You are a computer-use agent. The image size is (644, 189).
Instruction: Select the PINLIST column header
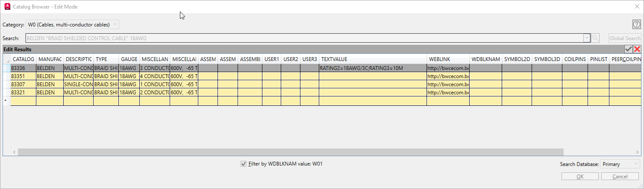pos(598,59)
